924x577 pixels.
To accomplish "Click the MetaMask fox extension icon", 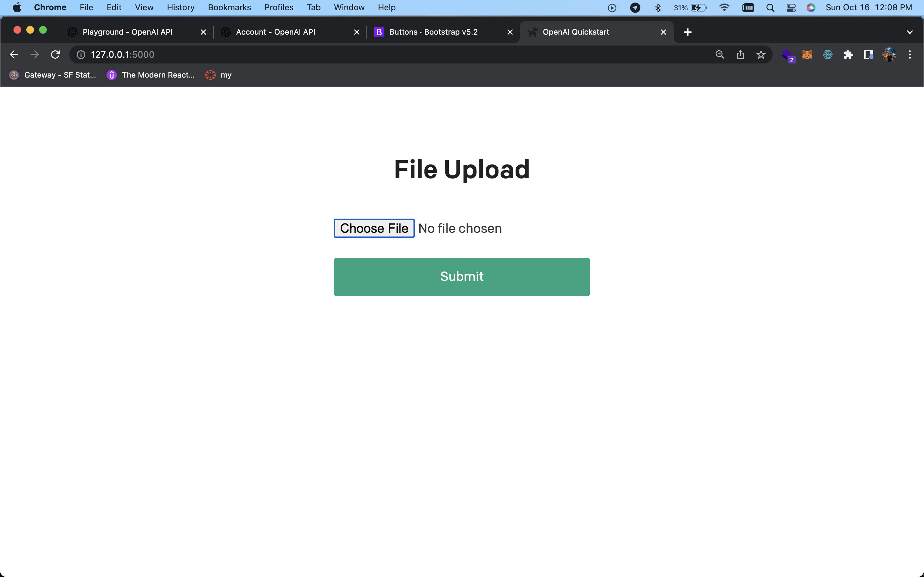I will click(x=807, y=54).
